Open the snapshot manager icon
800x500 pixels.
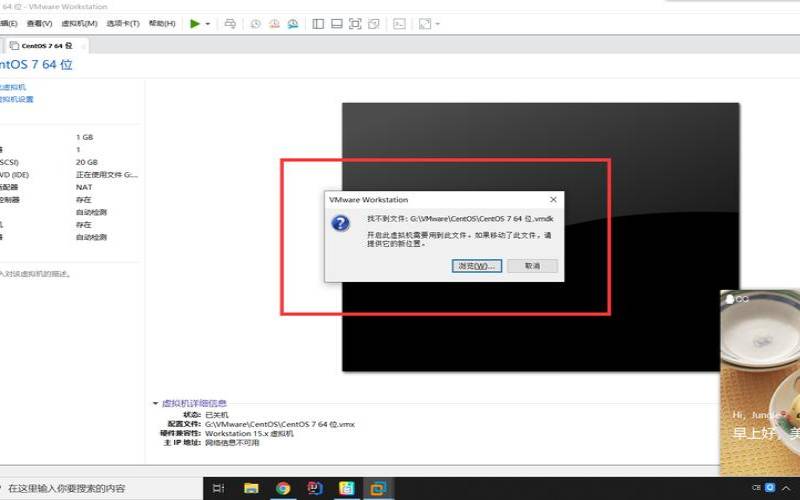pyautogui.click(x=293, y=23)
